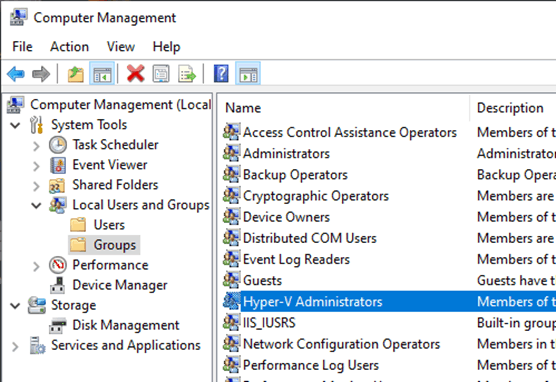Click the Export List toolbar icon
Image resolution: width=556 pixels, height=382 pixels.
coord(187,73)
